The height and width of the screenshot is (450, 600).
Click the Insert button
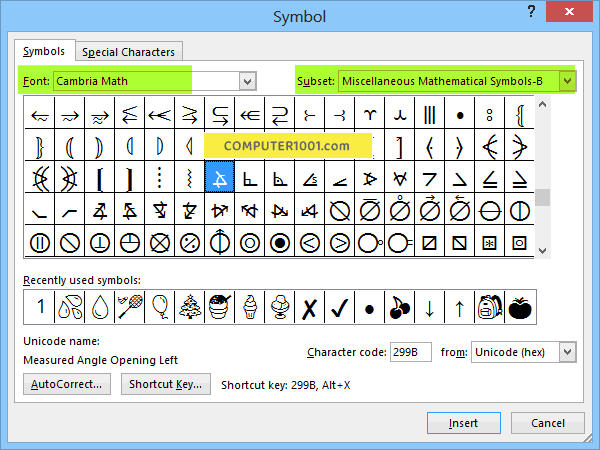[x=463, y=423]
